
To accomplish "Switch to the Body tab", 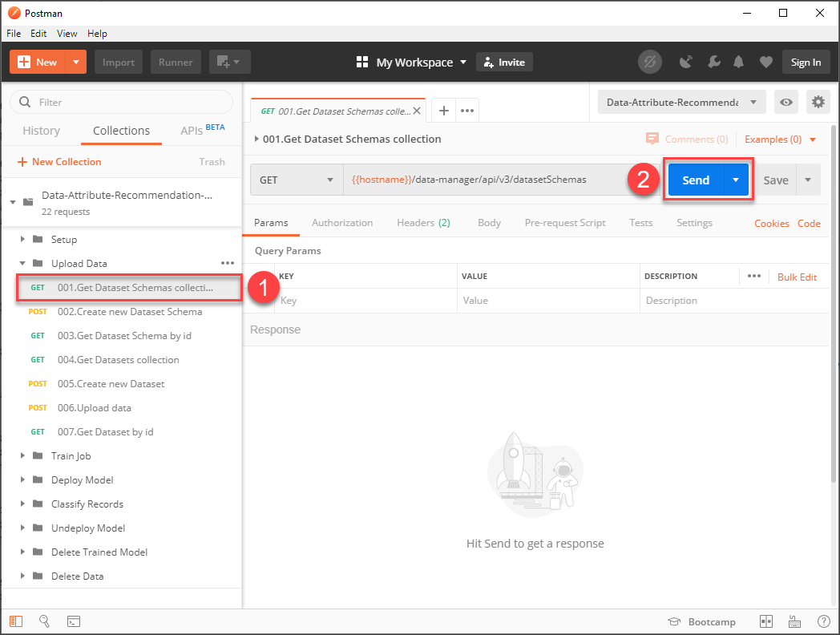I will [489, 222].
